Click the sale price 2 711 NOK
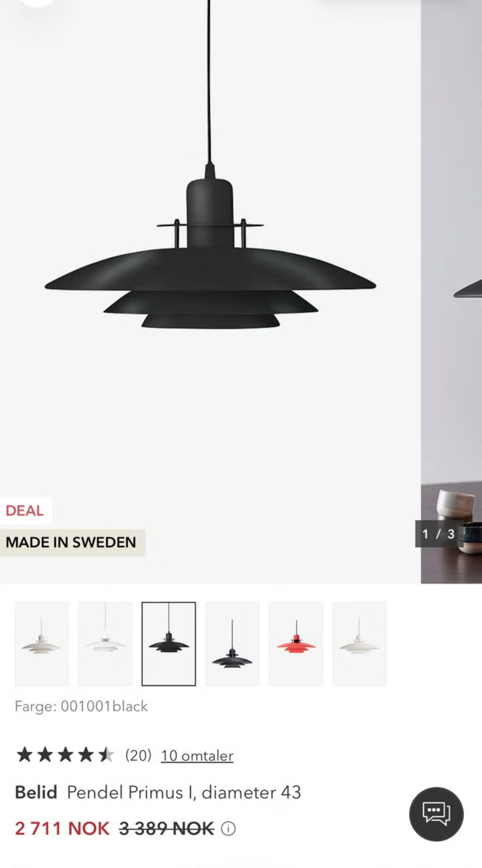The image size is (482, 868). 62,828
